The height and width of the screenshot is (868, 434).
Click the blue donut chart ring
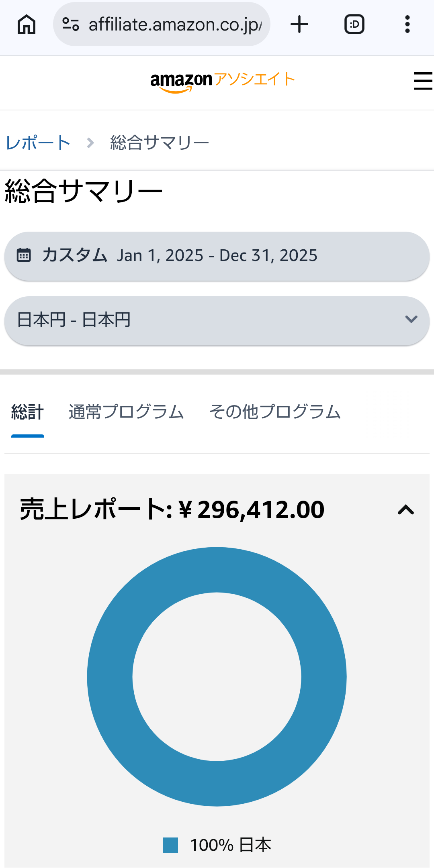109,677
